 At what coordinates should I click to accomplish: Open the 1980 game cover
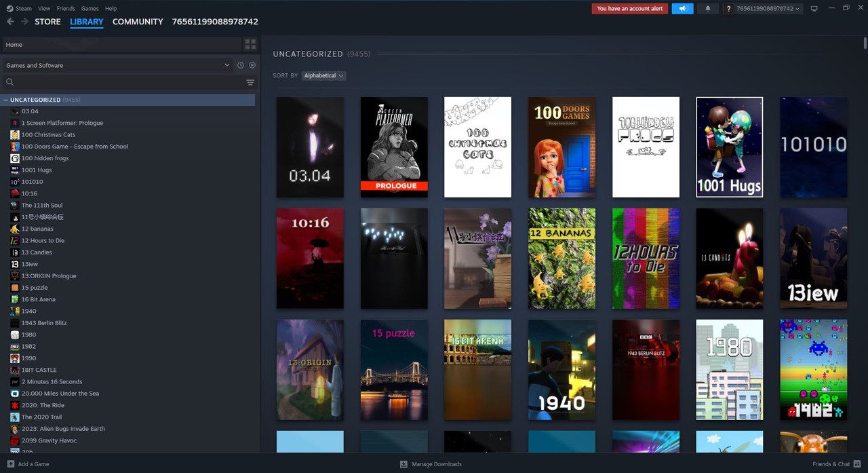click(730, 370)
